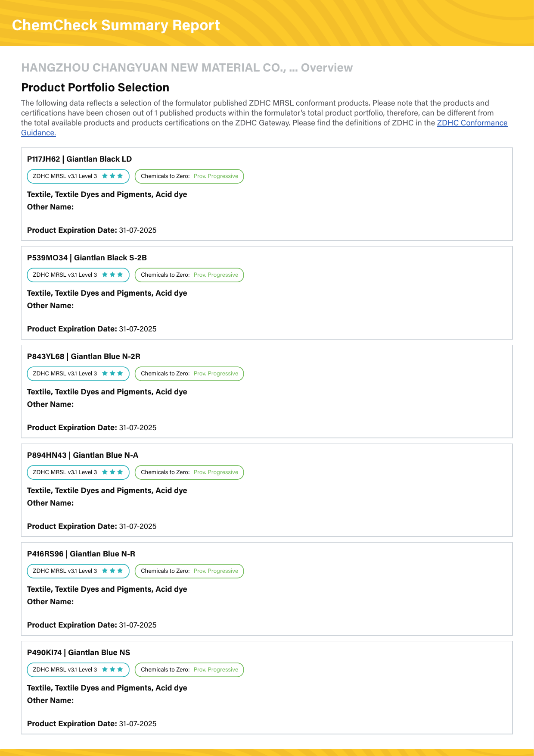Viewport: 534px width, 756px height.
Task: Click the stars icon for Giantlan Blue N-2R
Action: coord(112,373)
